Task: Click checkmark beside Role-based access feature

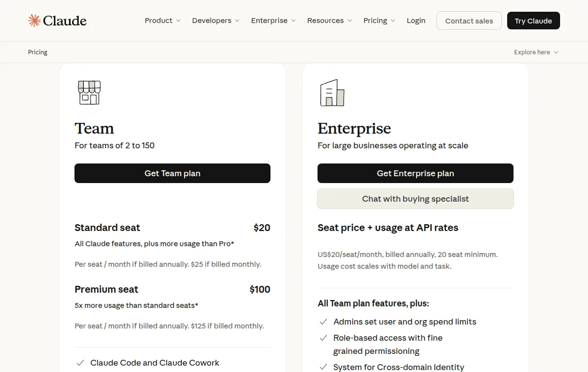Action: pos(323,338)
